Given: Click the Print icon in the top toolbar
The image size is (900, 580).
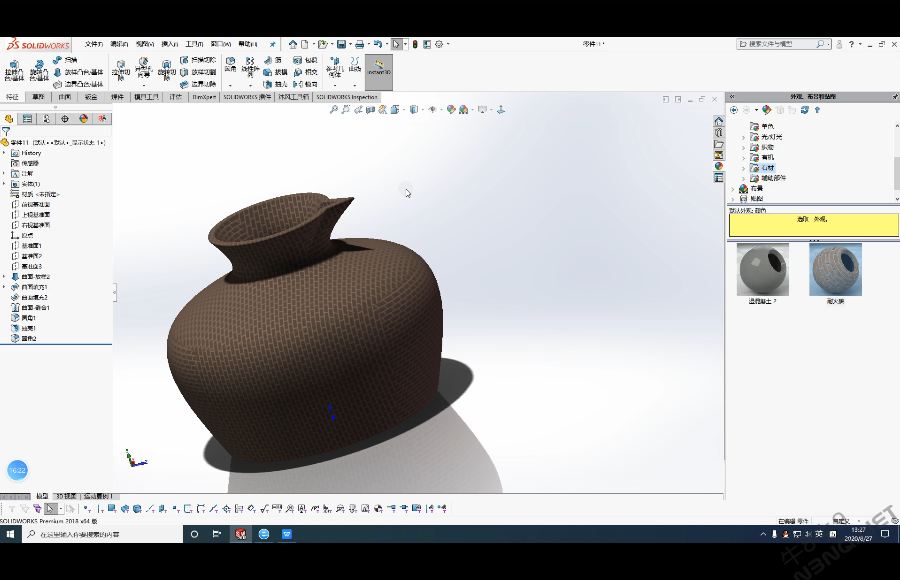Looking at the screenshot, I should [359, 44].
